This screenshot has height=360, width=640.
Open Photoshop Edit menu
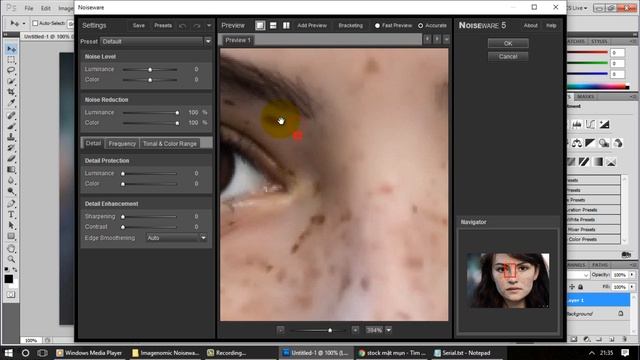pyautogui.click(x=46, y=8)
